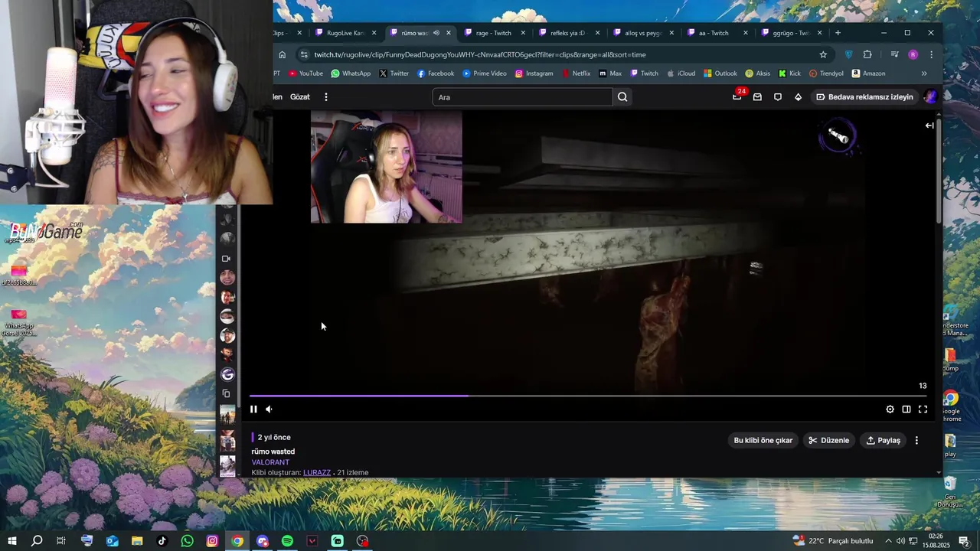
Task: Focus the Twitch Ara search field
Action: coord(522,97)
